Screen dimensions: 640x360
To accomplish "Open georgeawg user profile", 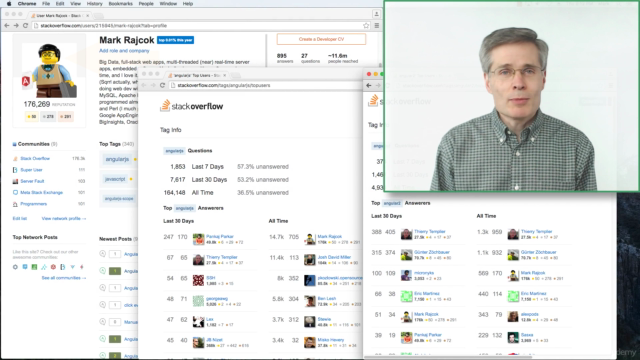I will (217, 298).
